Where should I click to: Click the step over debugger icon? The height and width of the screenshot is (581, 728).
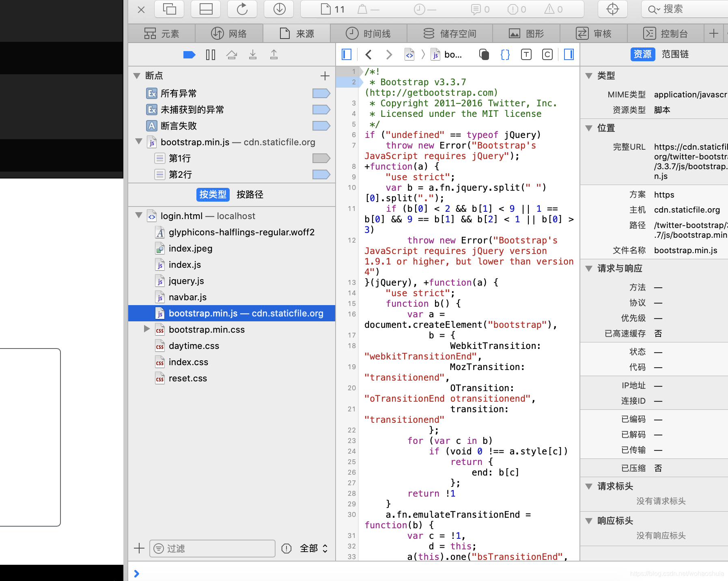pyautogui.click(x=232, y=55)
